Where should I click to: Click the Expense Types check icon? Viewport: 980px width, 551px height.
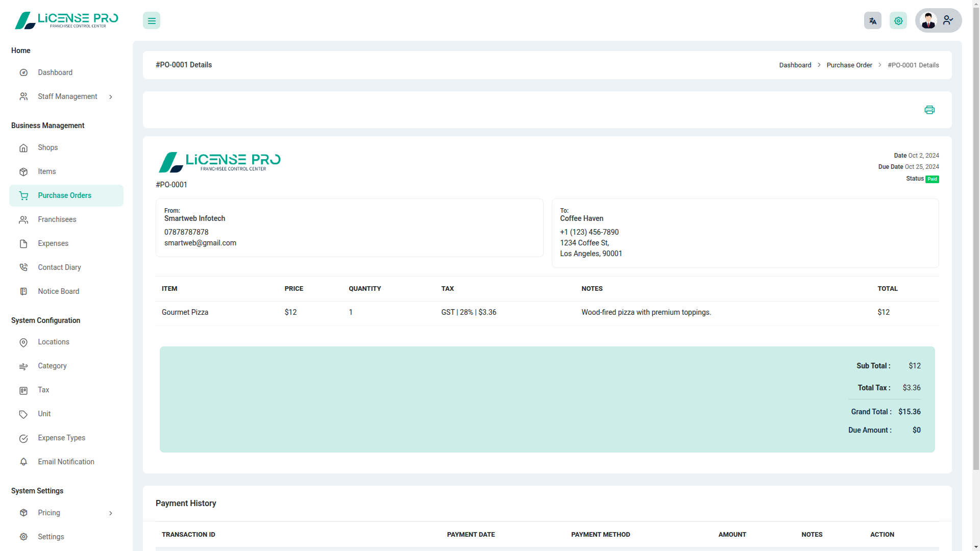(23, 438)
